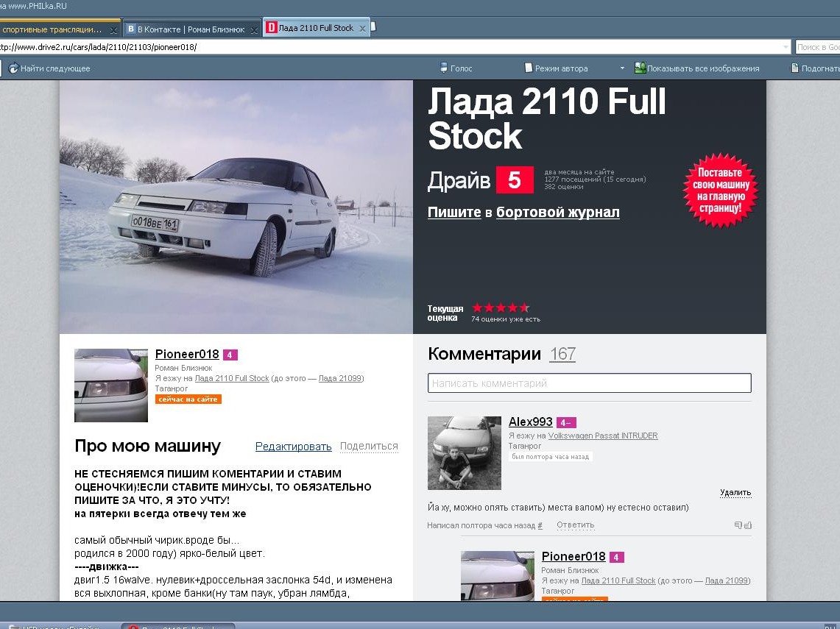Open 'Лада 21099' link in reply comment
840x629 pixels.
[x=727, y=581]
